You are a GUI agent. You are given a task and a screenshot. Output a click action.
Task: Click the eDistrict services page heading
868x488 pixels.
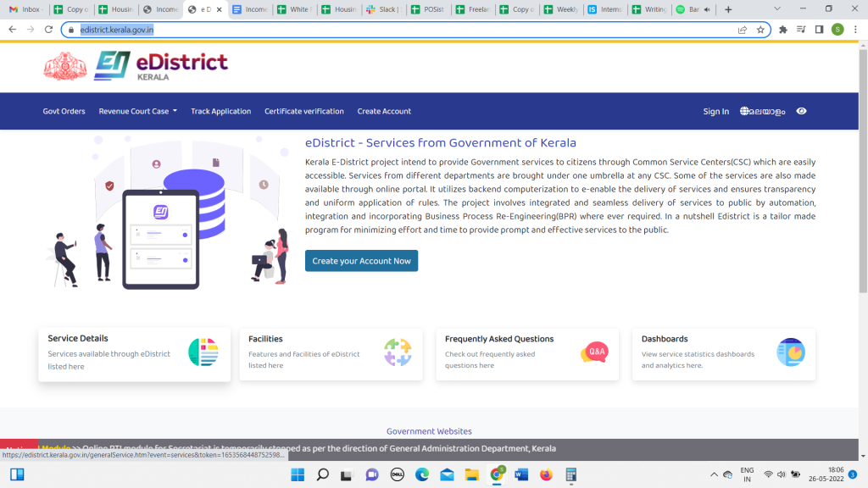pyautogui.click(x=441, y=142)
